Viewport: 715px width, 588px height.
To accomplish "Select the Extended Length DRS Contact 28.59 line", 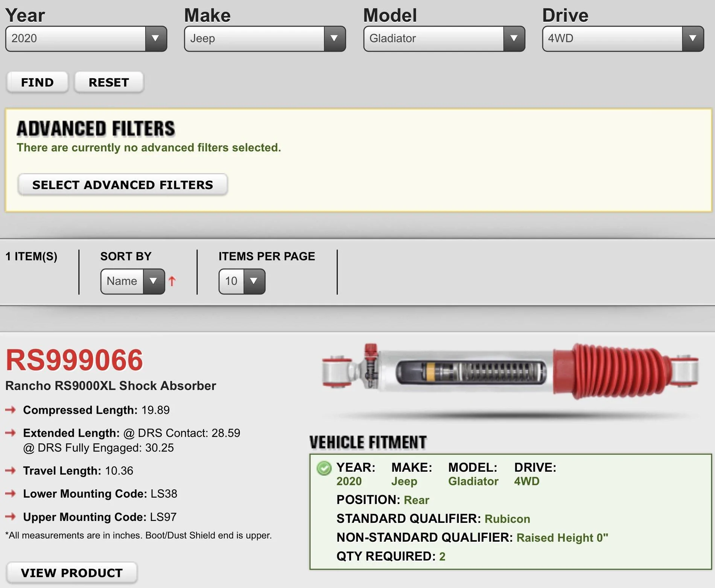I will pyautogui.click(x=132, y=433).
